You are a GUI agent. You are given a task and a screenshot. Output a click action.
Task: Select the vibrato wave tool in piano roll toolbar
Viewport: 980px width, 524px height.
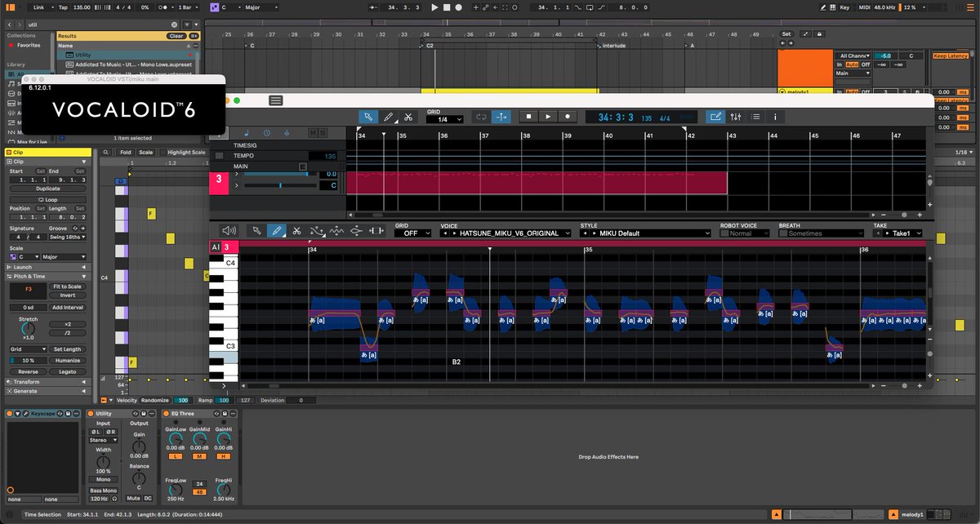click(336, 231)
